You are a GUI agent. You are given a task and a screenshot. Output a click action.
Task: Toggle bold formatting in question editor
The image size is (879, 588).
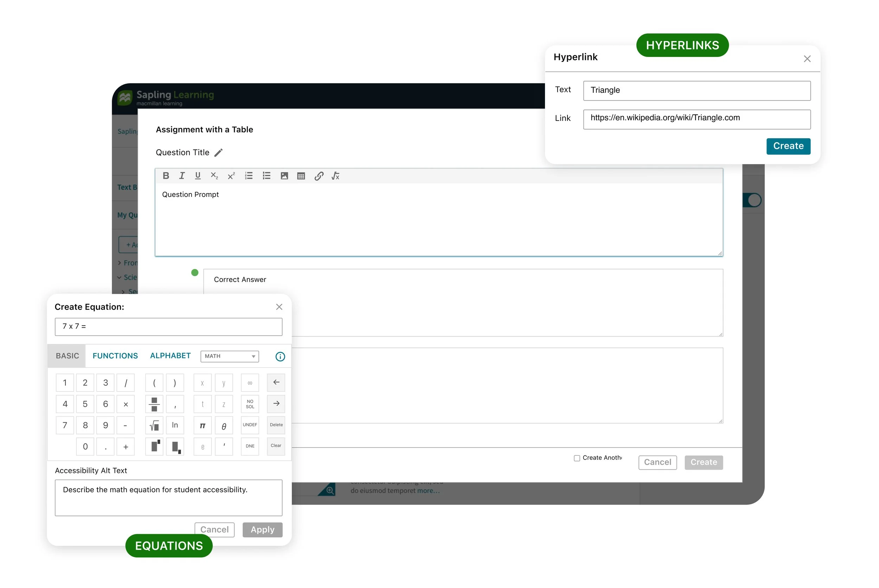coord(166,176)
